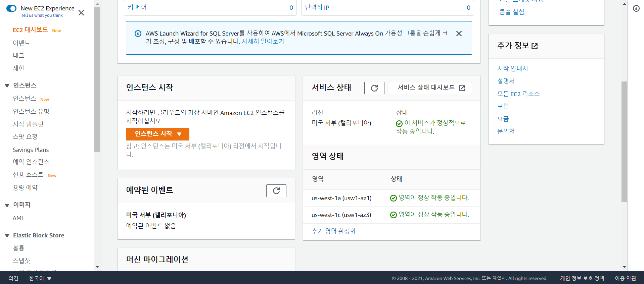
Task: Click the 자세히 알아보기 link
Action: 263,42
